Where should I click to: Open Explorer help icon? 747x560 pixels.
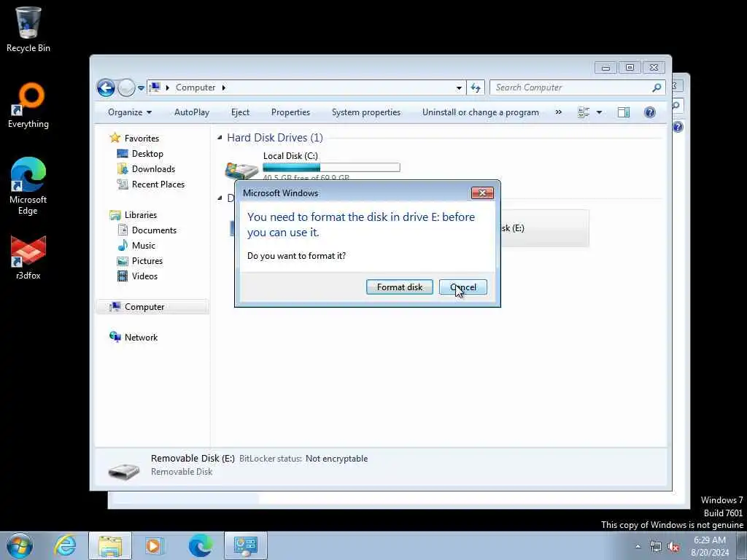click(x=650, y=112)
